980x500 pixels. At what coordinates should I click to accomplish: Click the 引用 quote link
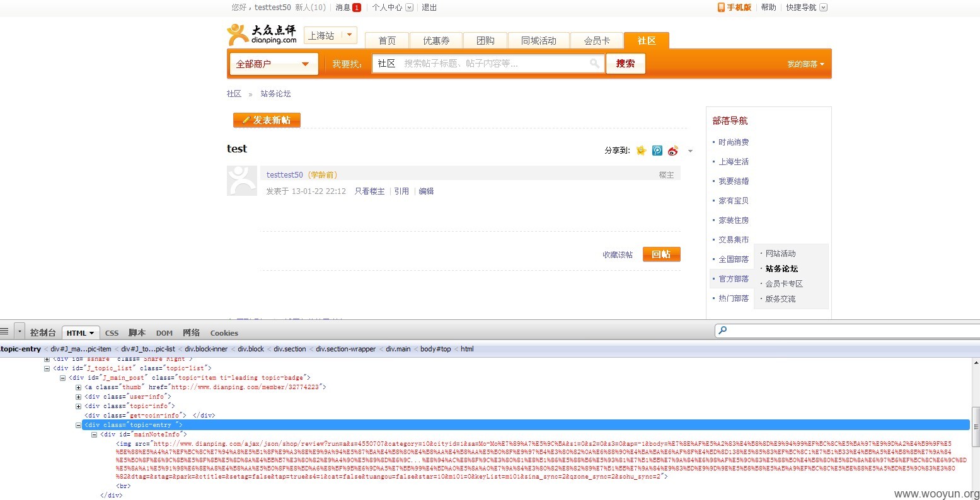click(x=401, y=191)
